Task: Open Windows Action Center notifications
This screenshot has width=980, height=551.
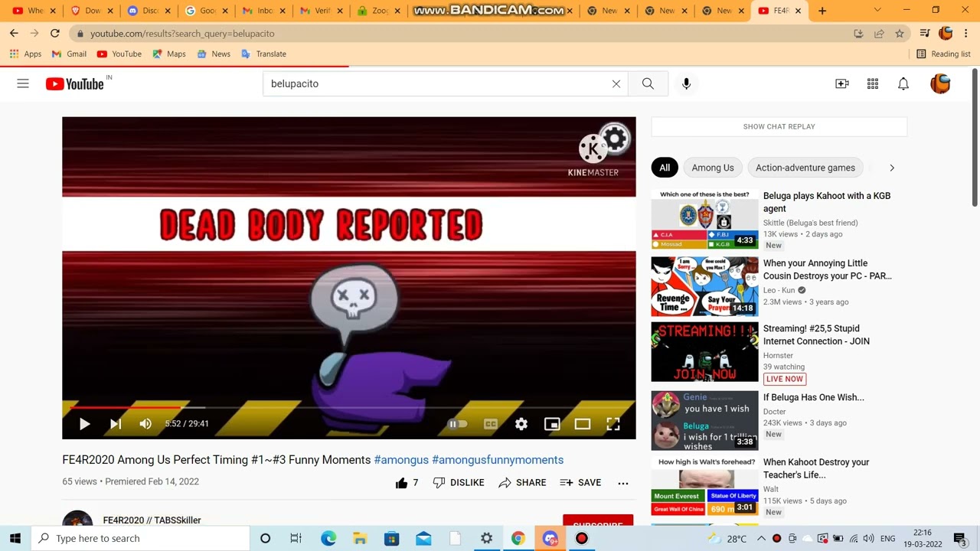Action: (x=959, y=538)
